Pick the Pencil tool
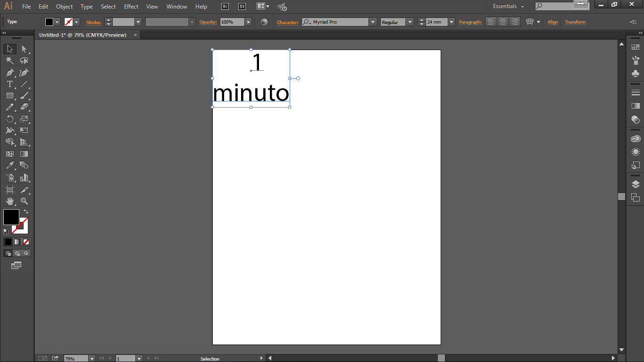 tap(9, 107)
